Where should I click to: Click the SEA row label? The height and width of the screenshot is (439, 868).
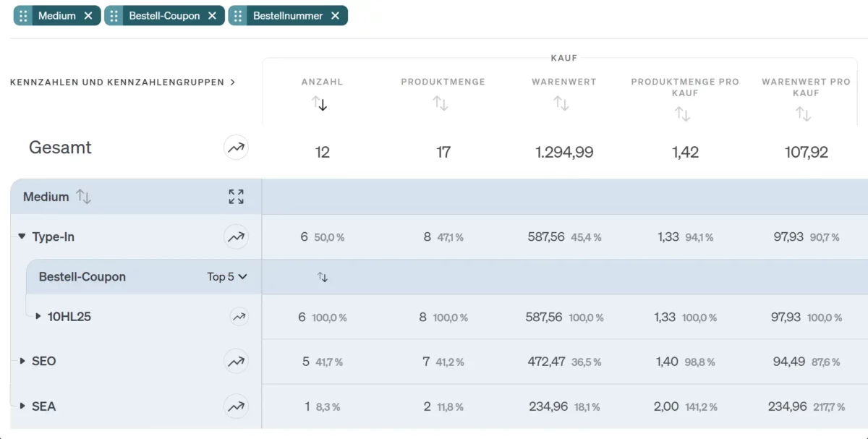(43, 406)
